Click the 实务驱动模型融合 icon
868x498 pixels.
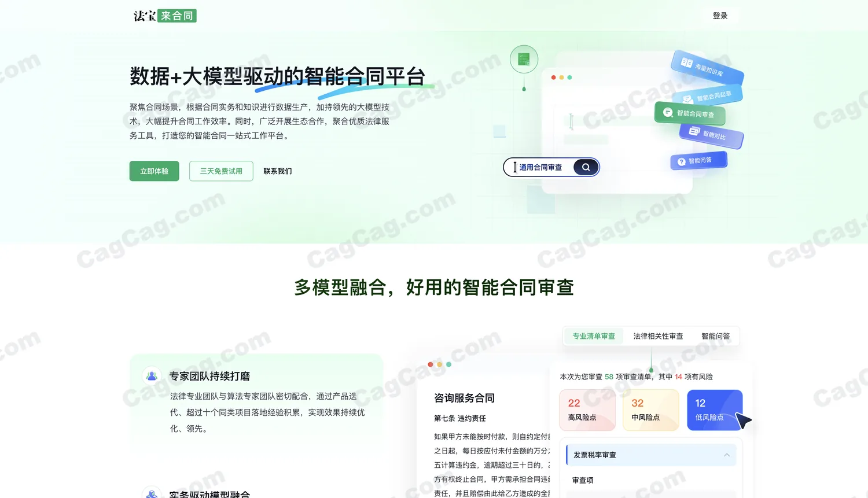[x=152, y=493]
